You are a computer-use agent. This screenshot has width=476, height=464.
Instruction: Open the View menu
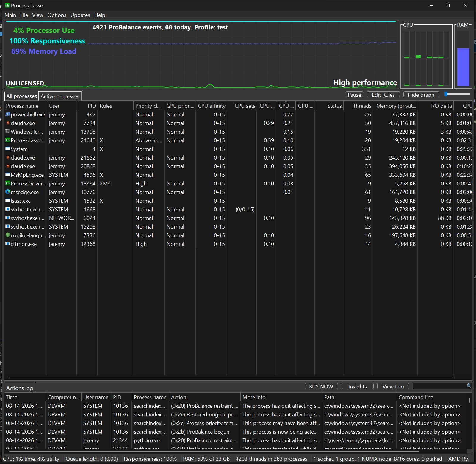pos(37,15)
